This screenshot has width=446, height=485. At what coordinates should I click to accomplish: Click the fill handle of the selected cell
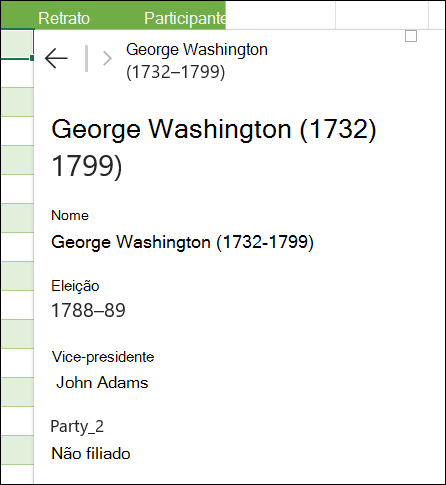pos(32,58)
